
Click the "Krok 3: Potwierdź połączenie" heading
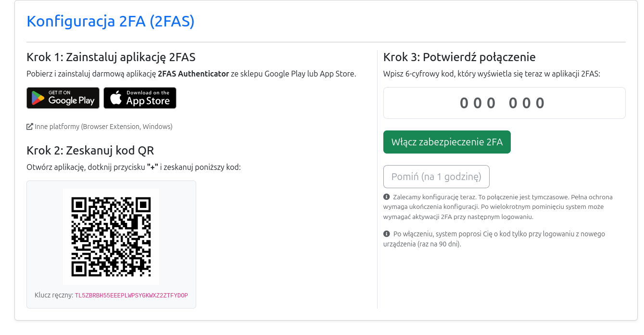click(x=459, y=57)
